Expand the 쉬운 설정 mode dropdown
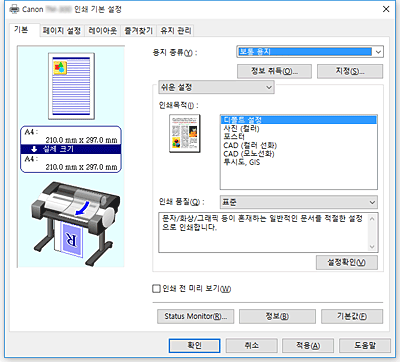This screenshot has width=400, height=362. 216,87
